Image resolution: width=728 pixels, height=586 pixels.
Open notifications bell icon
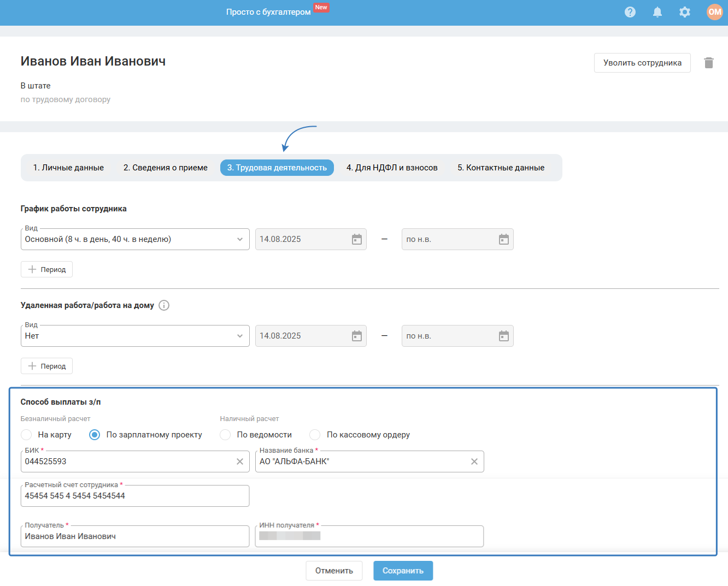[657, 12]
